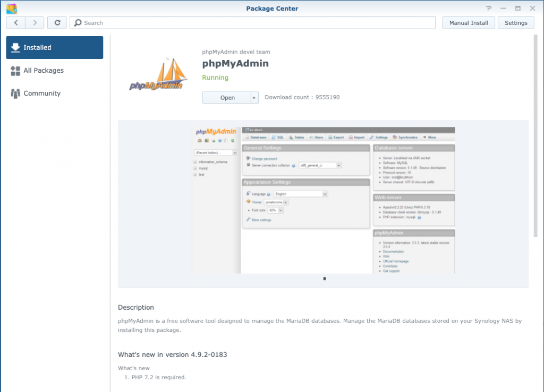Image resolution: width=544 pixels, height=392 pixels.
Task: Click the Package Center app icon
Action: pos(12,8)
